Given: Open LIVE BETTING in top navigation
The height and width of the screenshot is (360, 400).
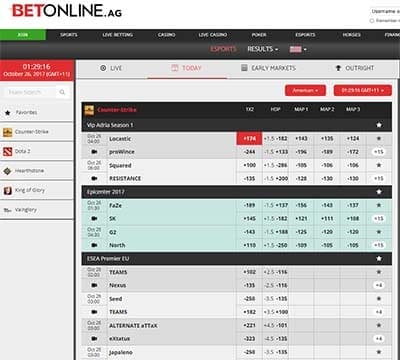Looking at the screenshot, I should coord(118,35).
